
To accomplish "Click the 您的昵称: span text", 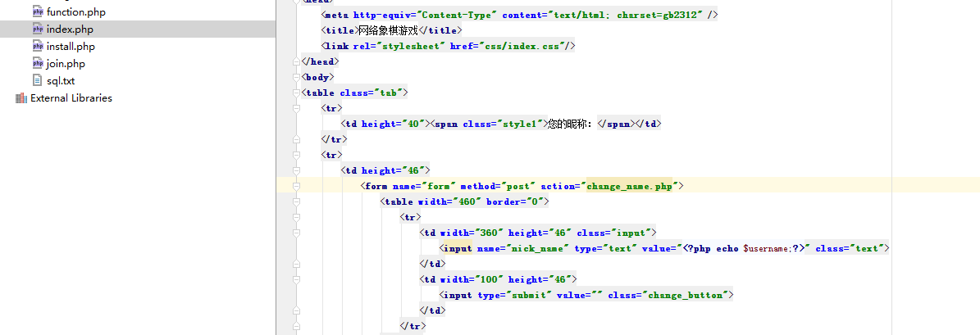I will [x=572, y=124].
